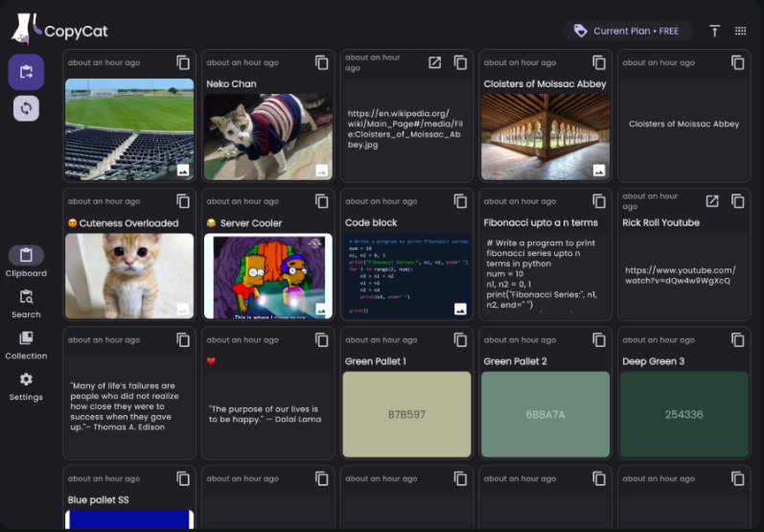Click the Neko Chan title
The image size is (764, 532).
(x=231, y=83)
